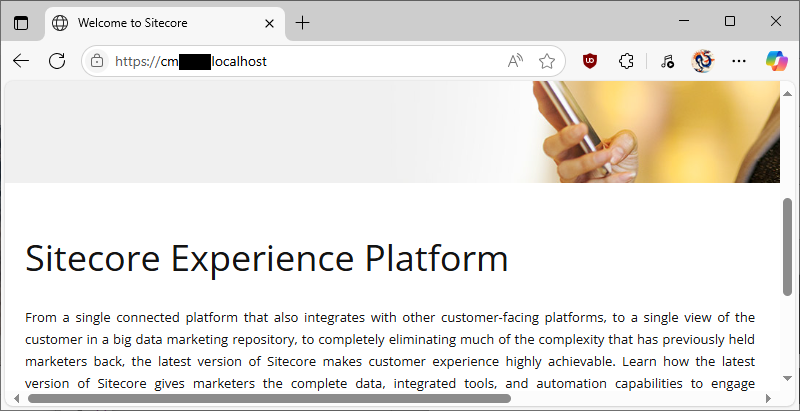Open the tab actions menu icon

[x=21, y=23]
